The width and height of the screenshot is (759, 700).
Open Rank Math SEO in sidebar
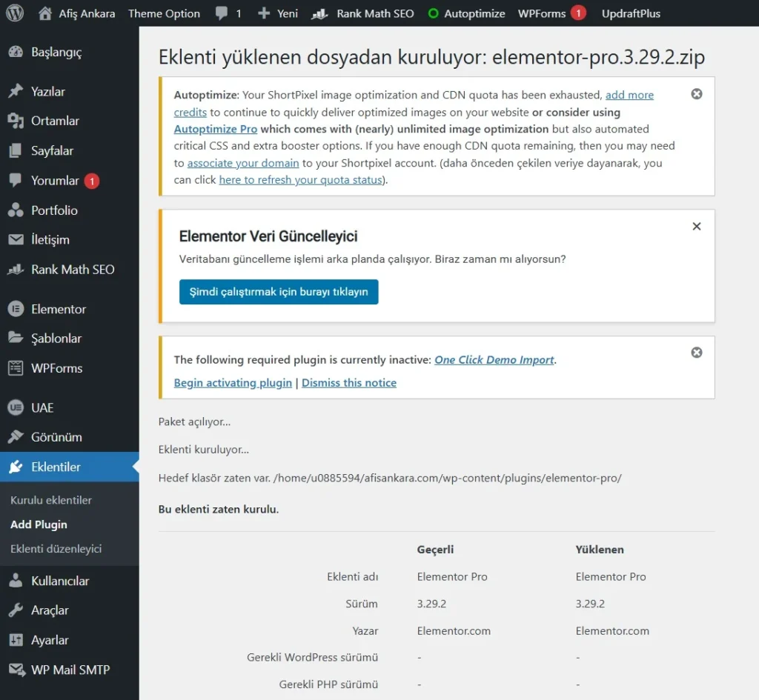point(73,270)
